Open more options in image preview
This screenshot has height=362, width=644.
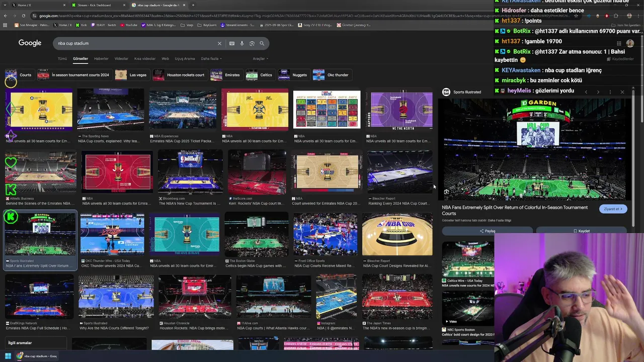tap(610, 92)
